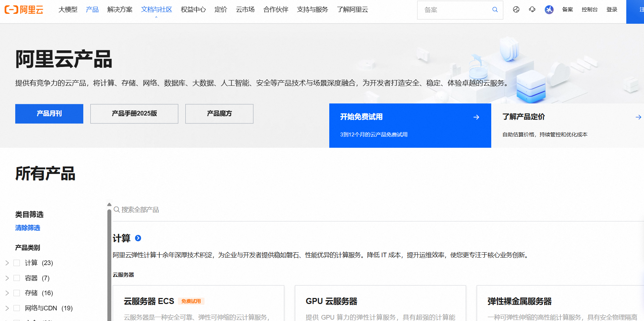Viewport: 644px width, 321px height.
Task: Expand the 存储 category tree
Action: coord(7,293)
